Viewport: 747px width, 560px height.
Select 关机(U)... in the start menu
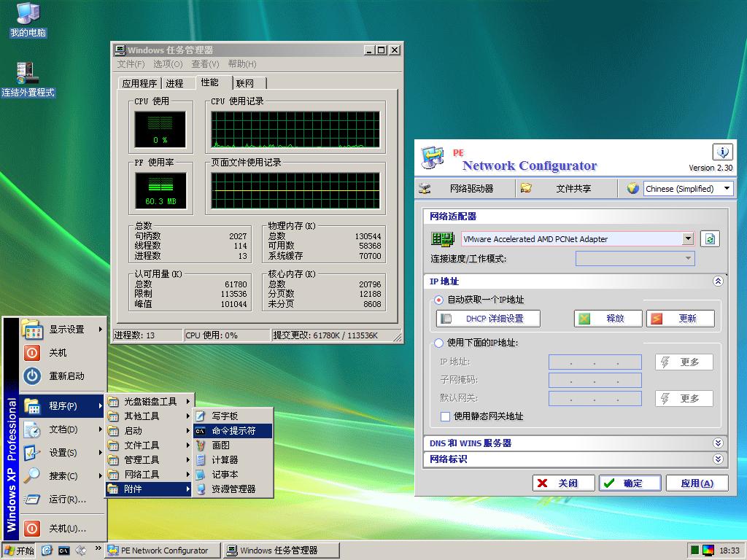pos(63,529)
